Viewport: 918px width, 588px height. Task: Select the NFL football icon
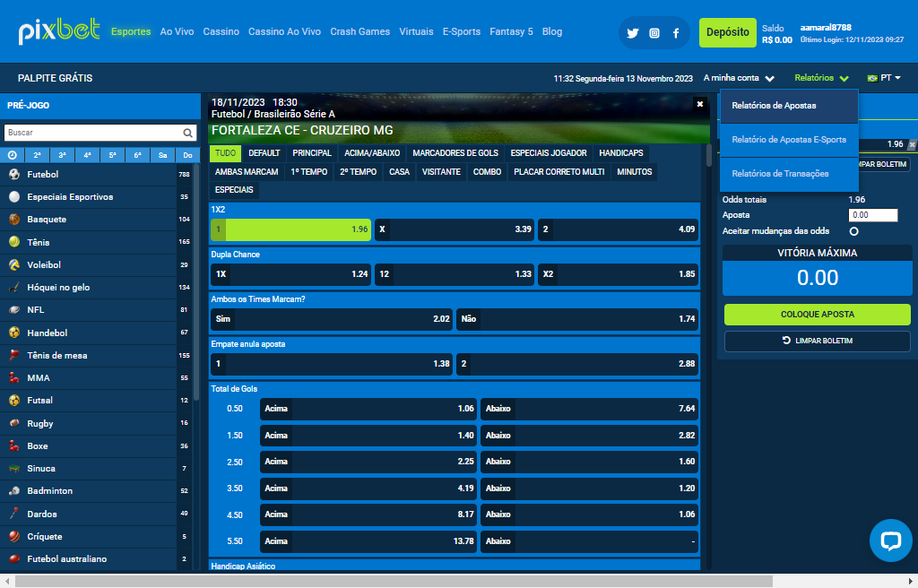coord(14,310)
